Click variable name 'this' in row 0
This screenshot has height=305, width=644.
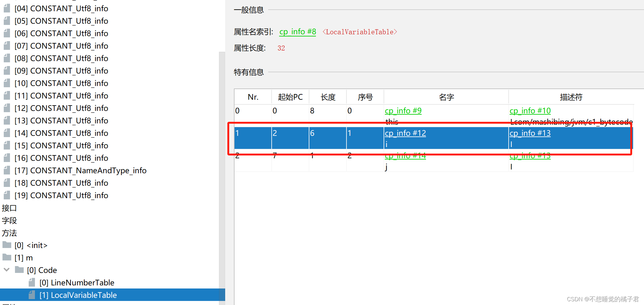tap(392, 121)
